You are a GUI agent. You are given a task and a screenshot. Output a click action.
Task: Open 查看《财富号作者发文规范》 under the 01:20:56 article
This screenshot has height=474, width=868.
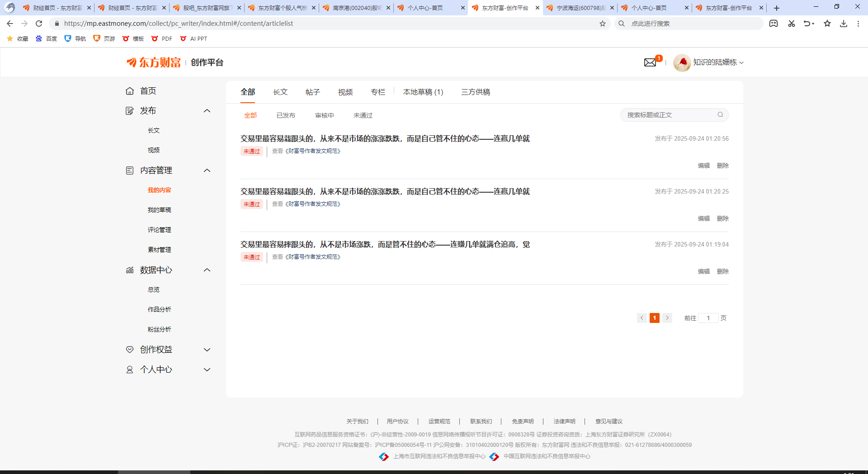306,151
